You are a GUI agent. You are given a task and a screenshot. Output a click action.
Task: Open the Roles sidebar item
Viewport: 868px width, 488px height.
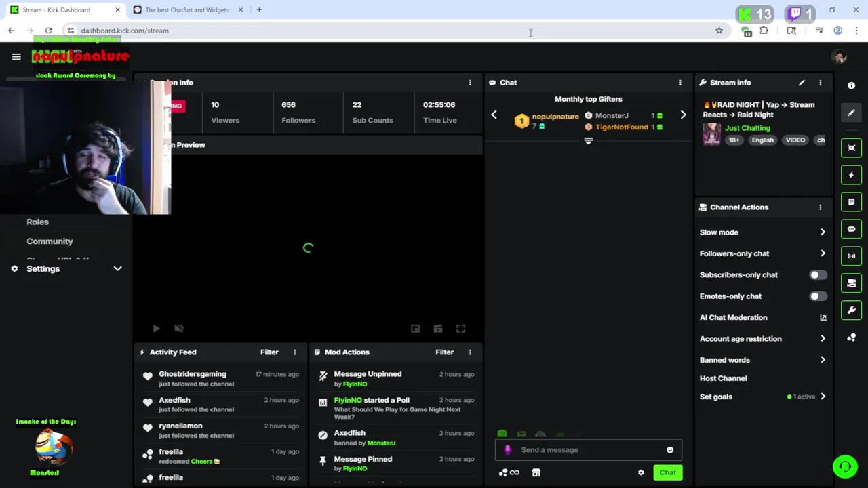37,222
